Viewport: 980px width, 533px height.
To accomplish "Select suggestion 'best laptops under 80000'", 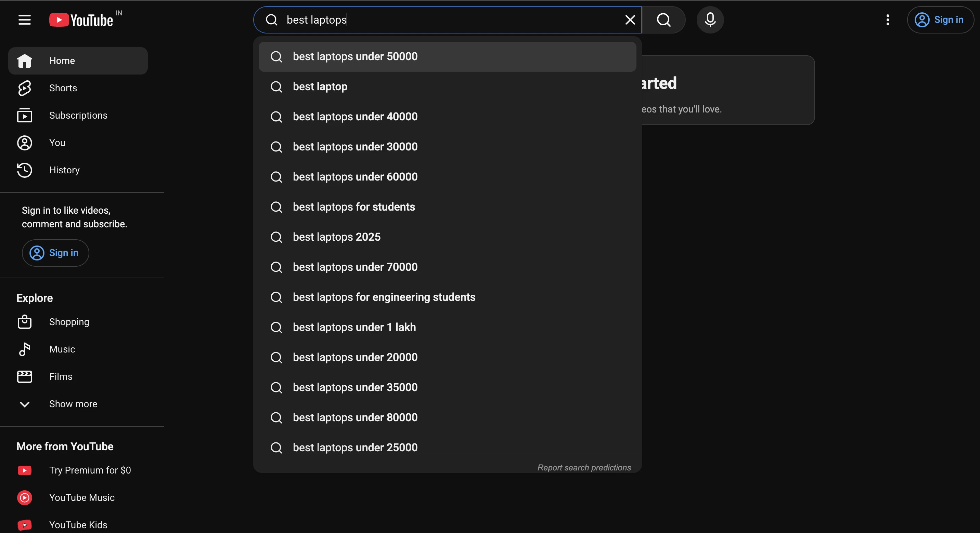I will 447,417.
